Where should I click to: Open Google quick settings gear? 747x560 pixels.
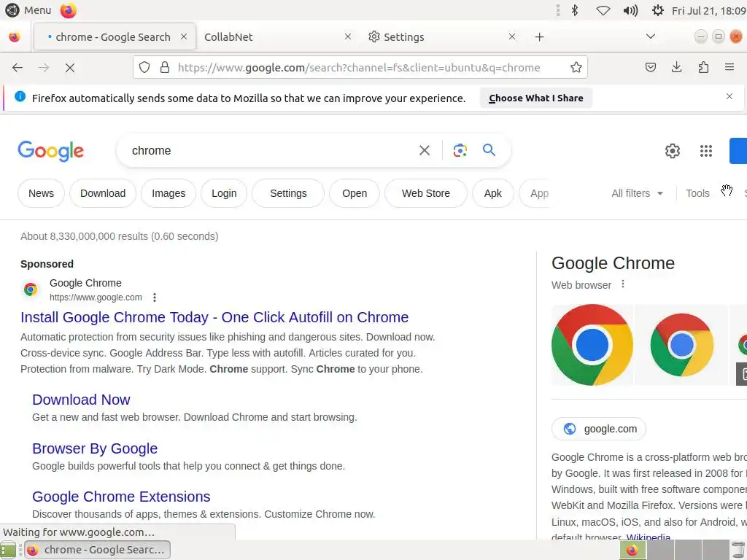pyautogui.click(x=672, y=151)
